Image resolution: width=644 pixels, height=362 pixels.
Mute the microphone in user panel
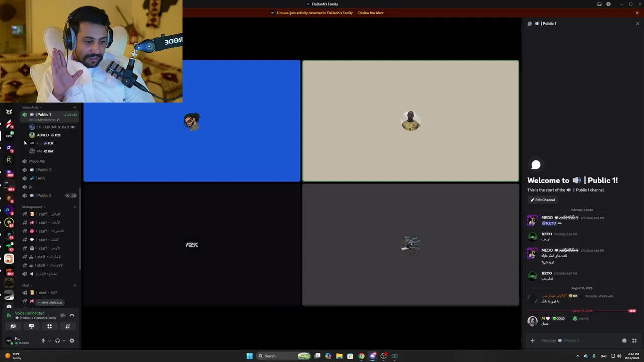(43, 340)
